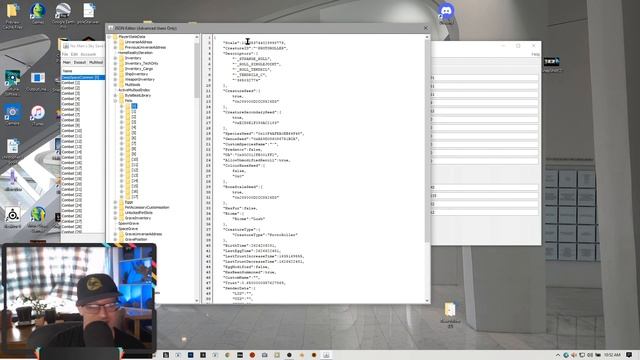Select HomeRealityIteration tree item

pos(136,53)
